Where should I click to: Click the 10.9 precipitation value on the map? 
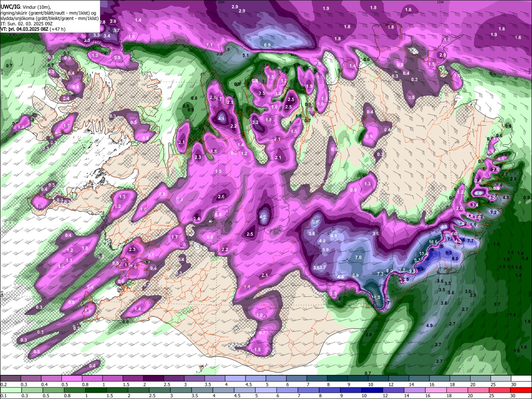[x=376, y=297]
